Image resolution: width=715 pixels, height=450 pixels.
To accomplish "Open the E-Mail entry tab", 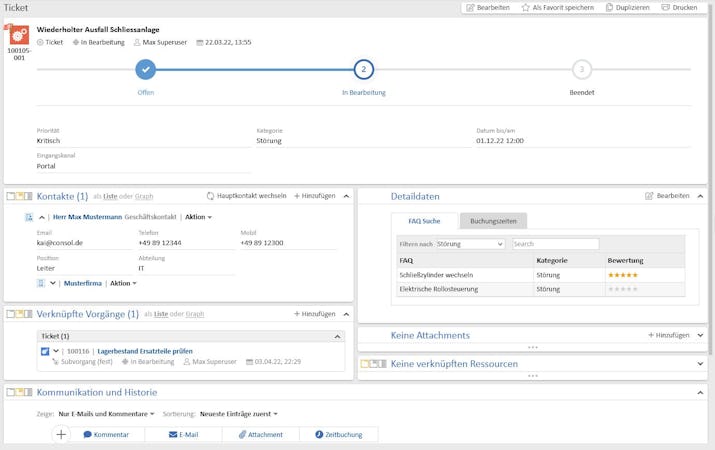I will tap(183, 434).
